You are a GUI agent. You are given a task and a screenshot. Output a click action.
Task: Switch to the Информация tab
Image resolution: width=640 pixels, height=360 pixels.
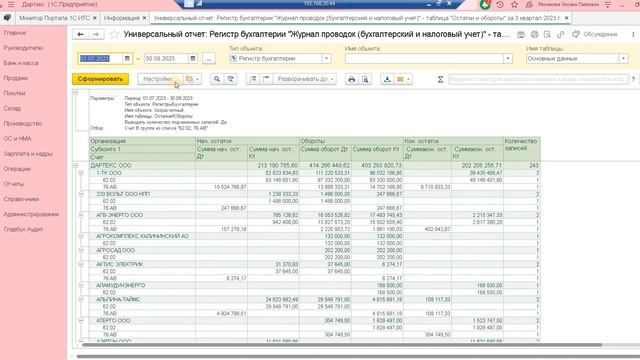tap(122, 18)
